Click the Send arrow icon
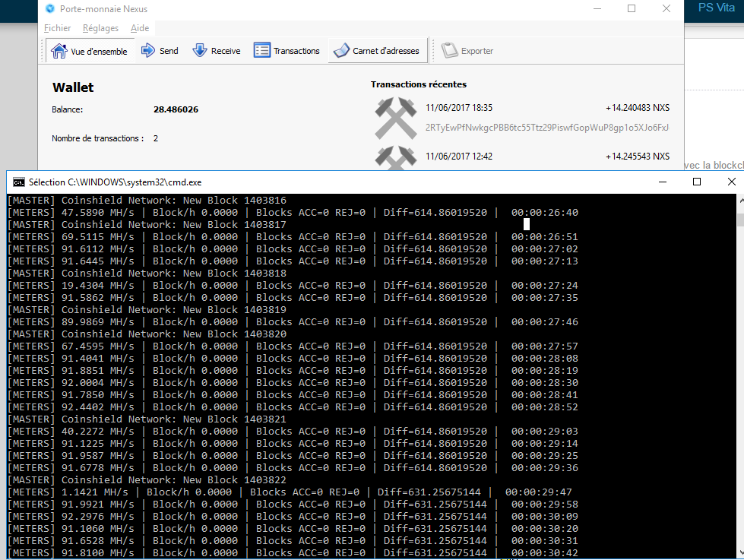 tap(148, 51)
